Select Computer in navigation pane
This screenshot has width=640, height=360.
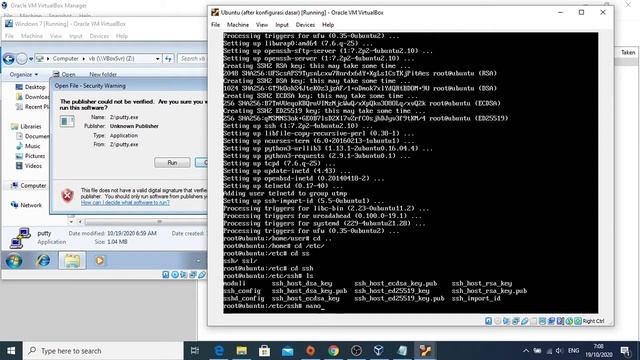(29, 185)
